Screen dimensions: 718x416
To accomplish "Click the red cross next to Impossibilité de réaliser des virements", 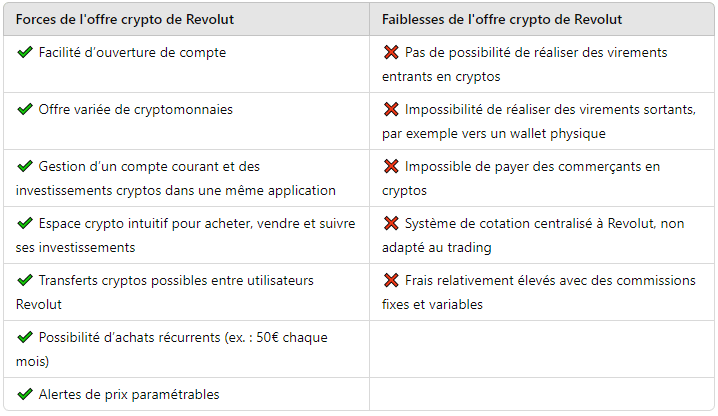I will point(391,109).
